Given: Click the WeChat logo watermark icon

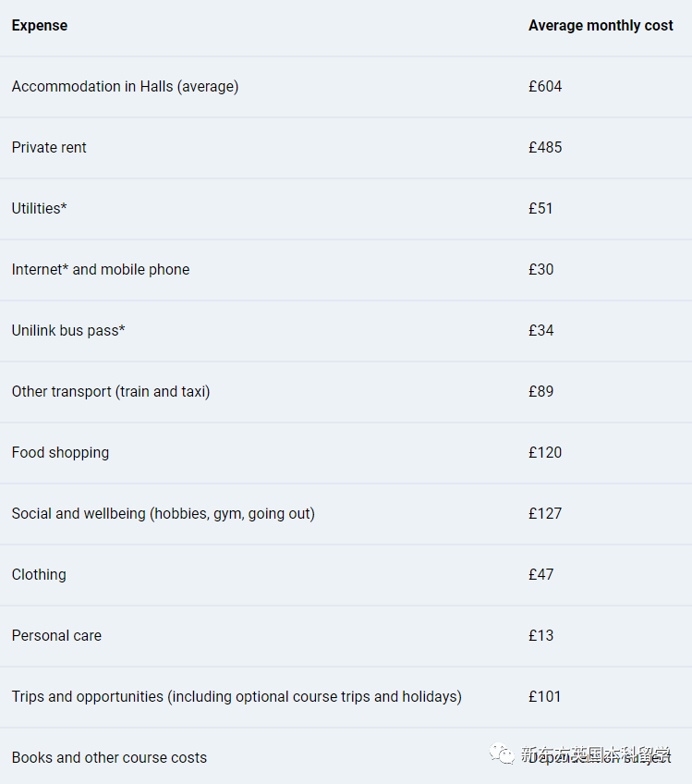Looking at the screenshot, I should (x=502, y=753).
